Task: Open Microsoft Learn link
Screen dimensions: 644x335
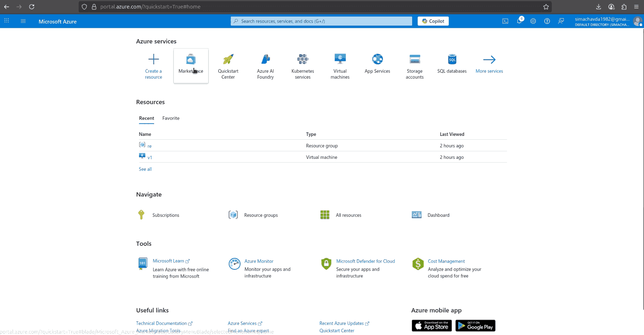Action: (x=168, y=261)
